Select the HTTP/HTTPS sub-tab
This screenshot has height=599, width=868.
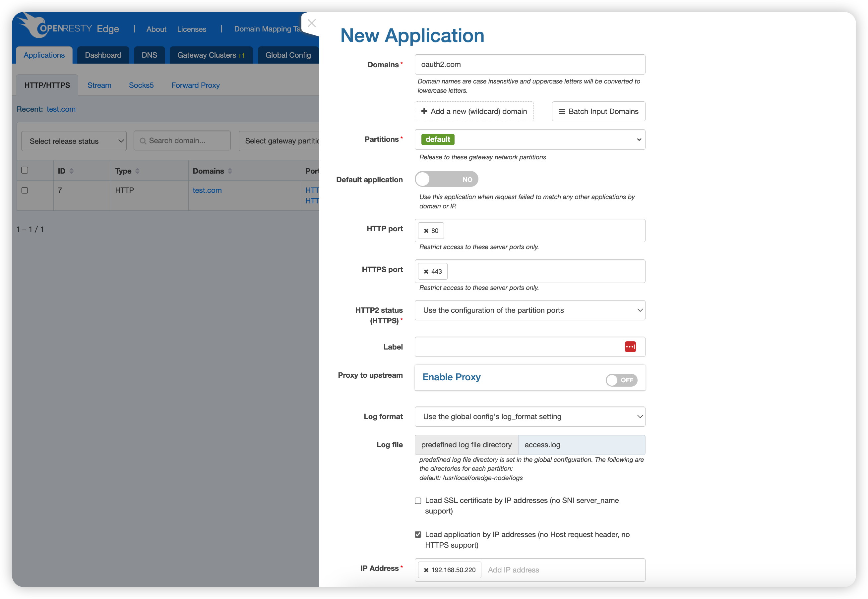(x=47, y=85)
